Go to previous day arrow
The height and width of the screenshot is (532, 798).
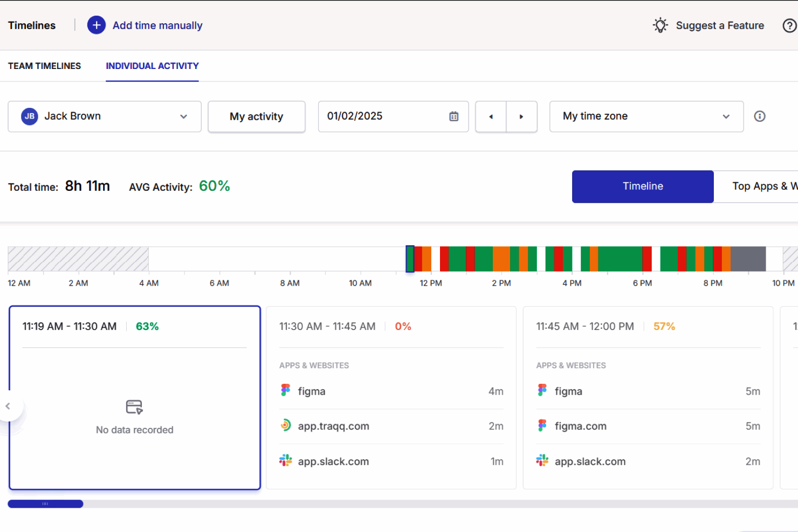[x=491, y=116]
